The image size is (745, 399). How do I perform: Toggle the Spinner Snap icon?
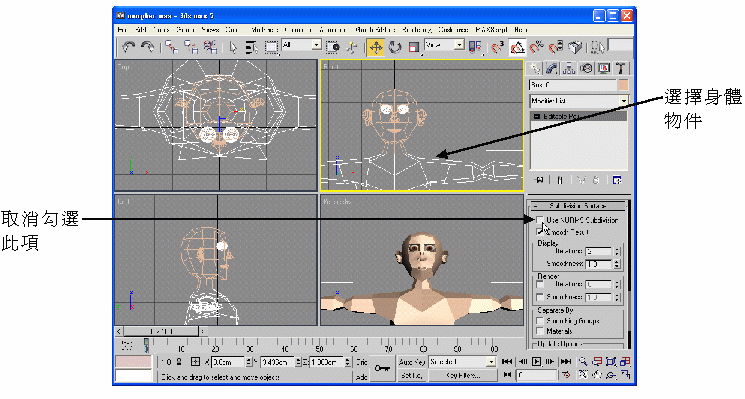tap(556, 47)
